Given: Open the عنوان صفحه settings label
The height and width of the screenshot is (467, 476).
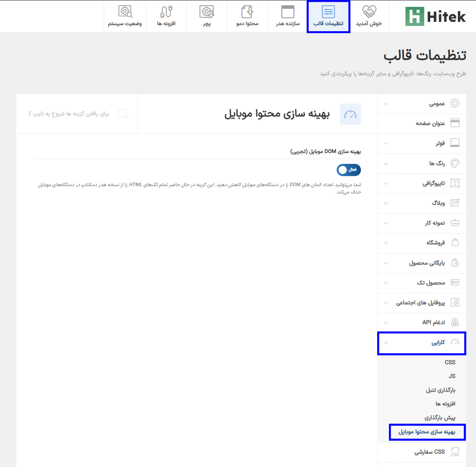Looking at the screenshot, I should point(430,123).
